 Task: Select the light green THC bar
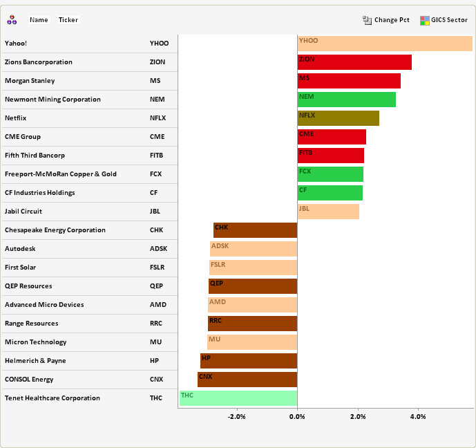point(238,398)
